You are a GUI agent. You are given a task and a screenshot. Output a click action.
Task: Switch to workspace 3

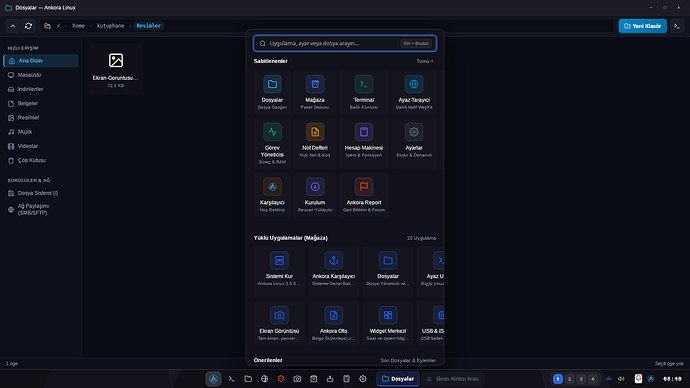click(581, 379)
